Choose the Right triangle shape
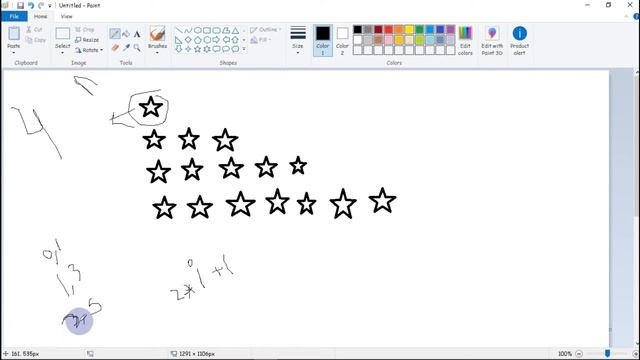 (179, 40)
